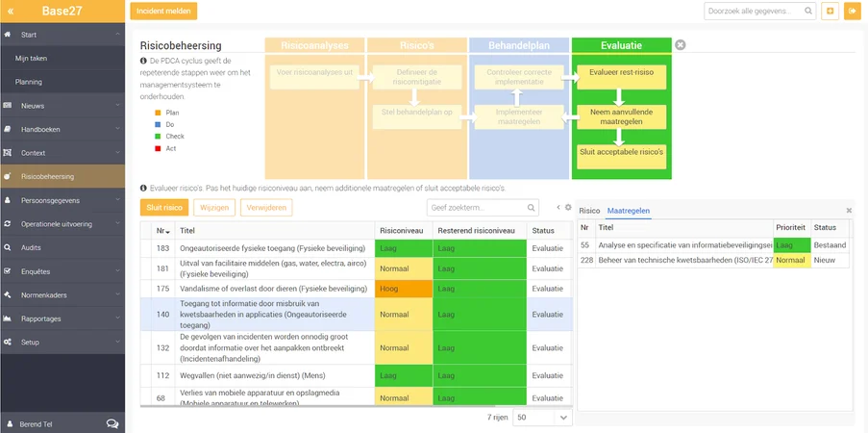Open table settings gear icon
Screen dimensions: 868x433
tap(568, 207)
